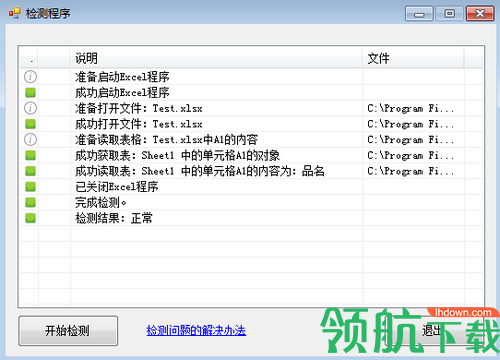The height and width of the screenshot is (360, 500).
Task: Click green icon beside 检测结果：正常
Action: [x=30, y=218]
